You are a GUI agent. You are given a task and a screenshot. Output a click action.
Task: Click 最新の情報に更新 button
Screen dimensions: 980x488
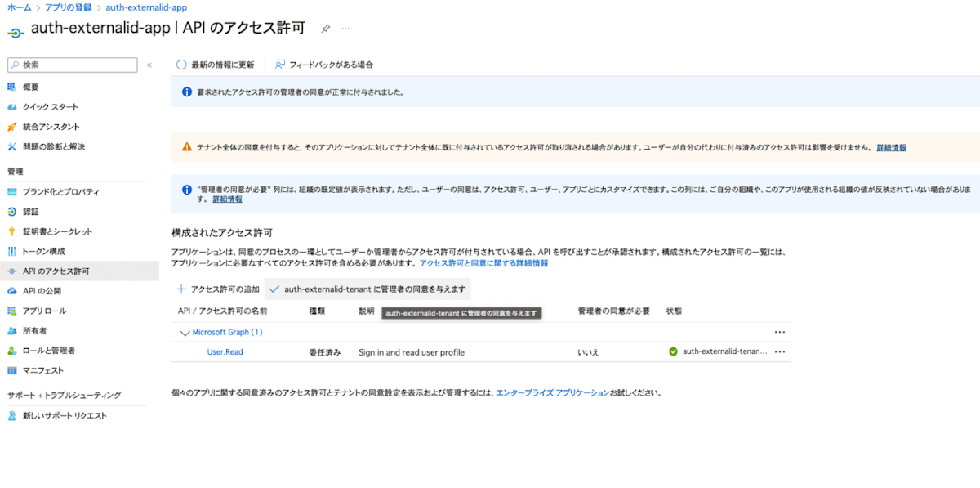pos(216,65)
